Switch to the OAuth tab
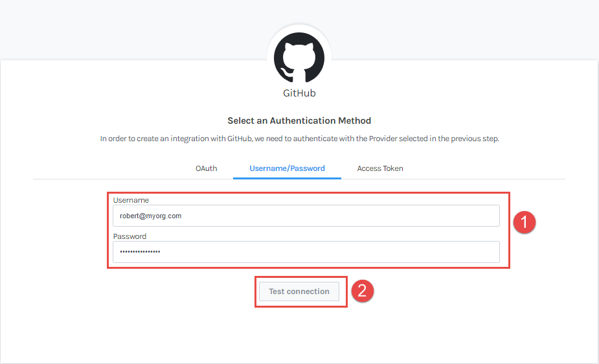This screenshot has width=599, height=364. click(x=207, y=168)
